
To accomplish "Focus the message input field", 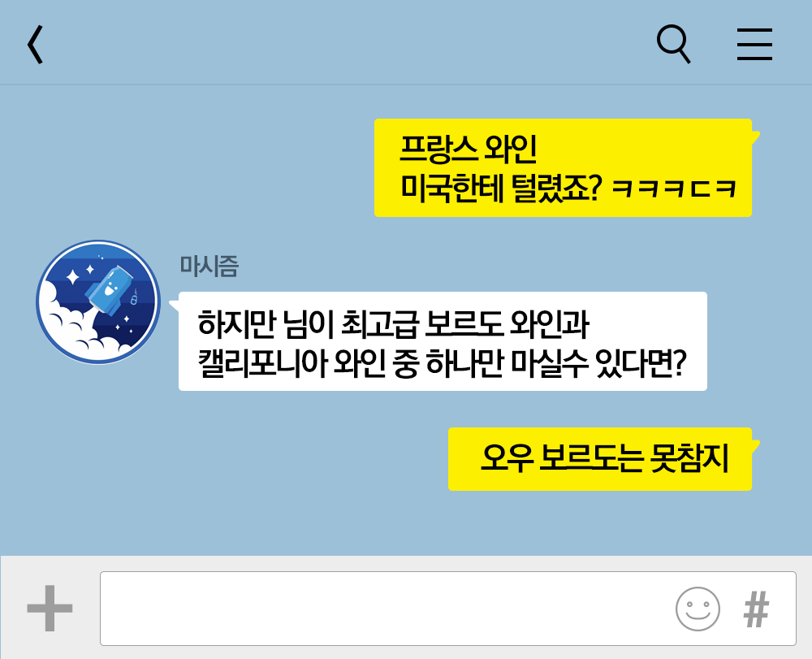I will tap(448, 609).
